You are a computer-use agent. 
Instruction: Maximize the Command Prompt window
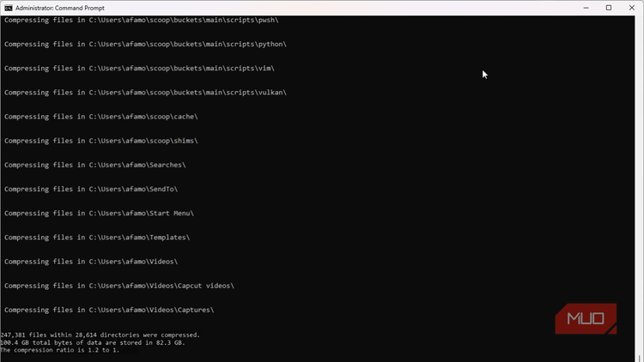click(609, 8)
